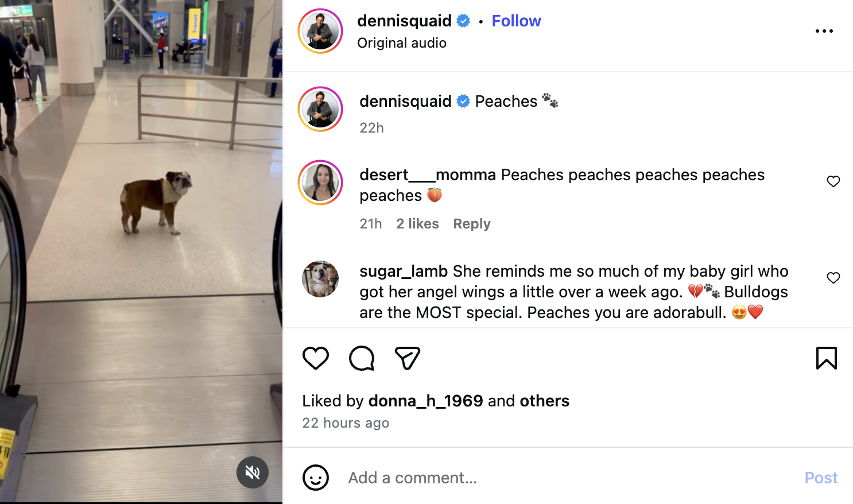This screenshot has height=504, width=853.
Task: View who liked by tapping 2 likes
Action: [x=417, y=223]
